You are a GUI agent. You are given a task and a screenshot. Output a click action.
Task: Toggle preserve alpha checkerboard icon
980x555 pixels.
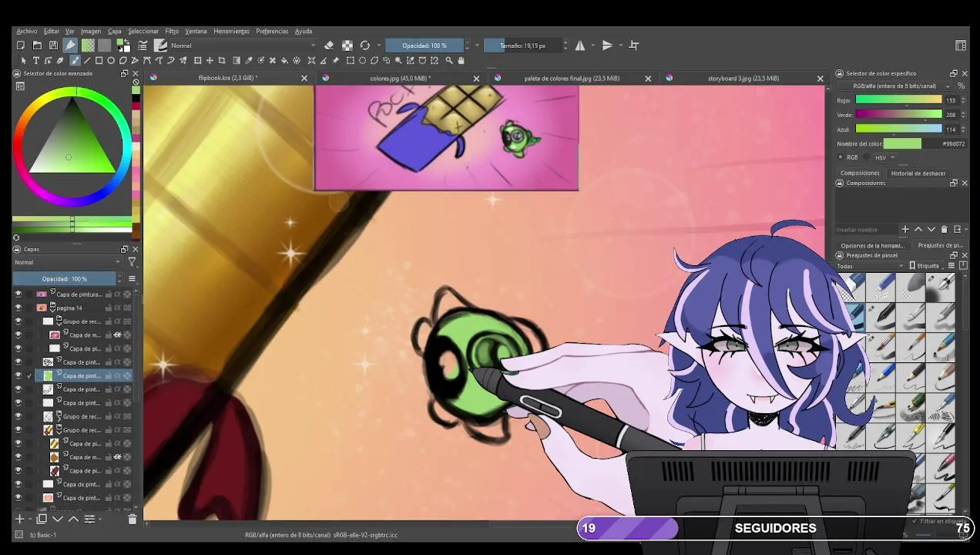(x=347, y=45)
